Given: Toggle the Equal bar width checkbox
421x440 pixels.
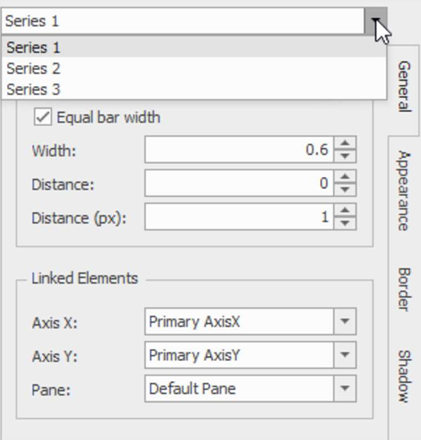Looking at the screenshot, I should click(x=43, y=117).
